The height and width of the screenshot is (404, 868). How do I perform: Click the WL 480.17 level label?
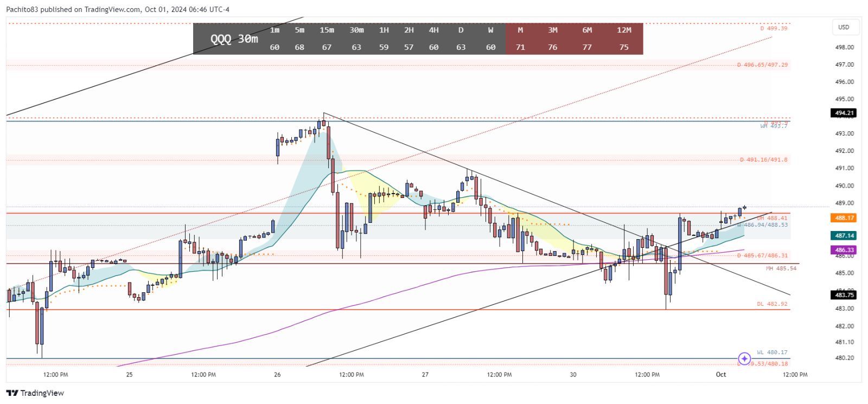point(773,352)
